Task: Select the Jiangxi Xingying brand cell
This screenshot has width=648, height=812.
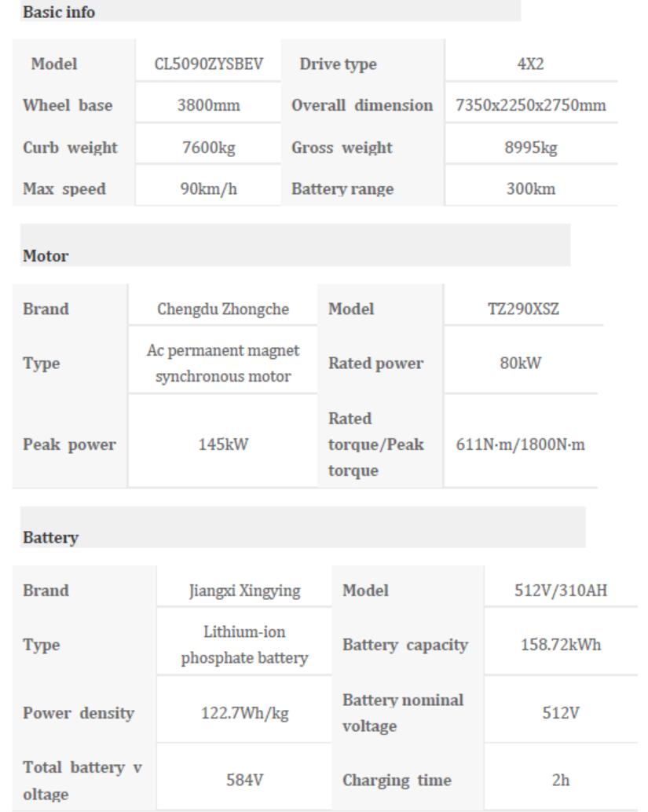Action: pos(244,591)
